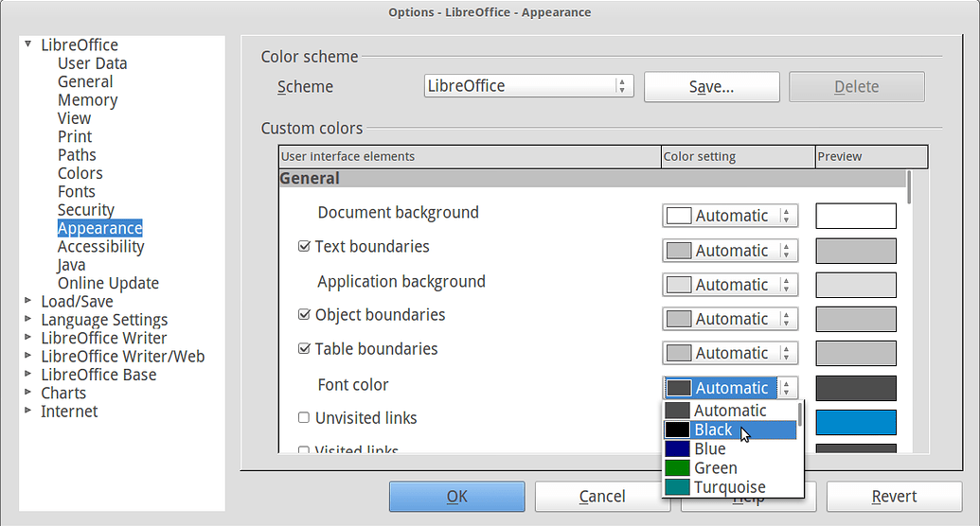
Task: Select Appearance in the options tree
Action: pyautogui.click(x=100, y=228)
